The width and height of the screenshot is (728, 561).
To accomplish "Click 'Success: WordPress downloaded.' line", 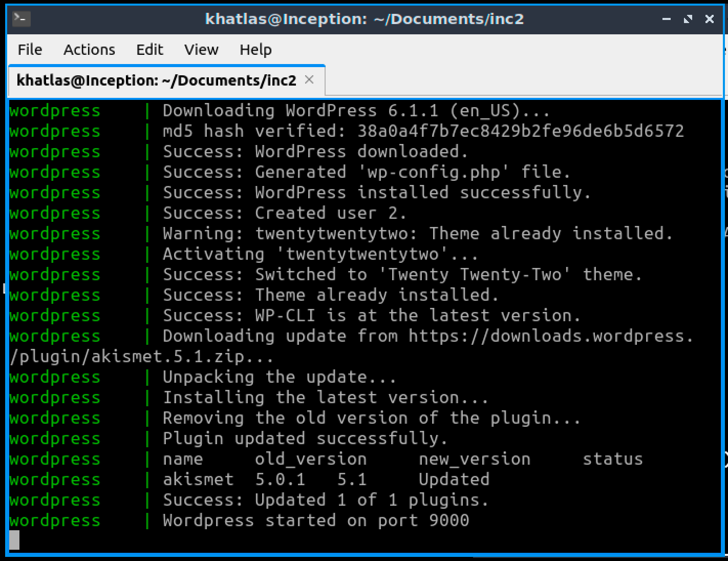I will (315, 152).
